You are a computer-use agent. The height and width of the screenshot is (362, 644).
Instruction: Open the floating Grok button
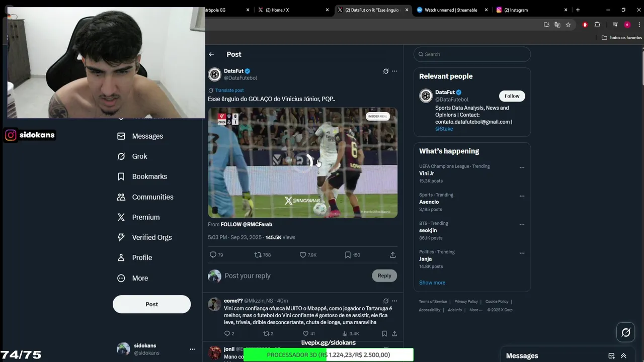626,332
